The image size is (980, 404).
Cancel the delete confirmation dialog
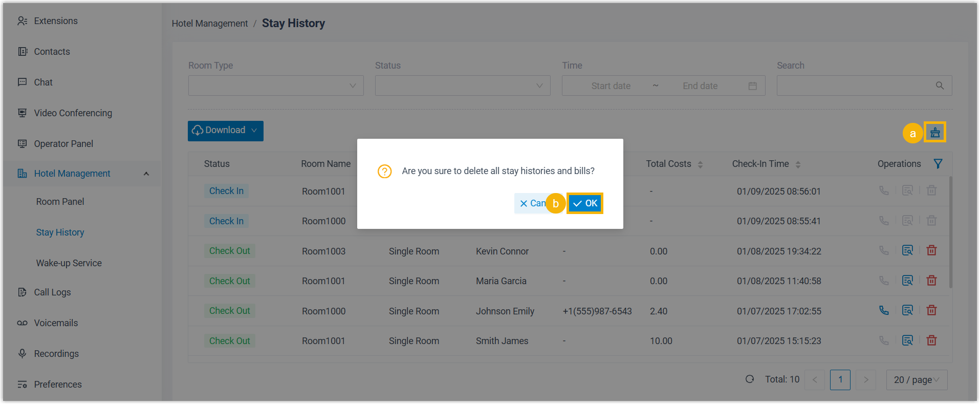tap(531, 203)
